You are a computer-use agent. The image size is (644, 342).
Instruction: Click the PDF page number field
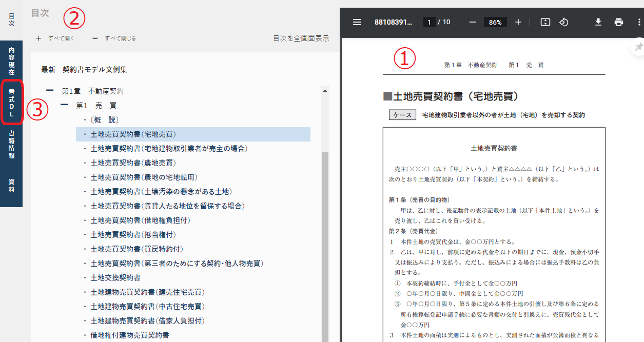click(429, 22)
